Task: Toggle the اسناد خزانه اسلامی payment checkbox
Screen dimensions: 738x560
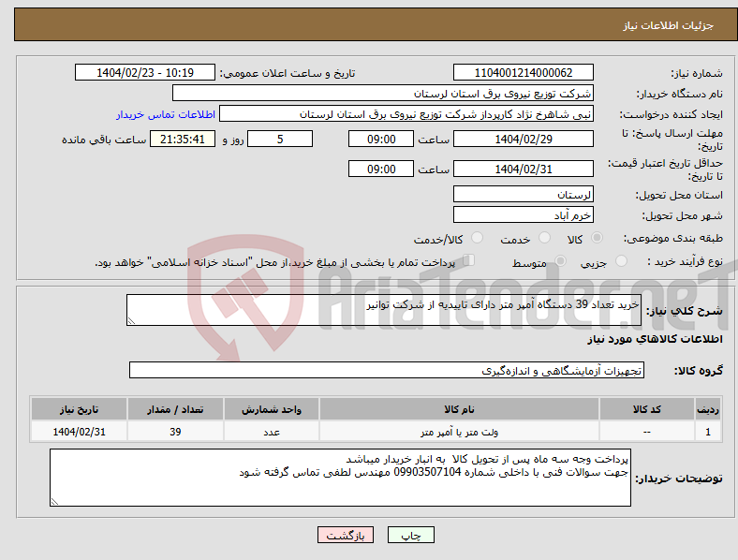Action: (x=468, y=260)
